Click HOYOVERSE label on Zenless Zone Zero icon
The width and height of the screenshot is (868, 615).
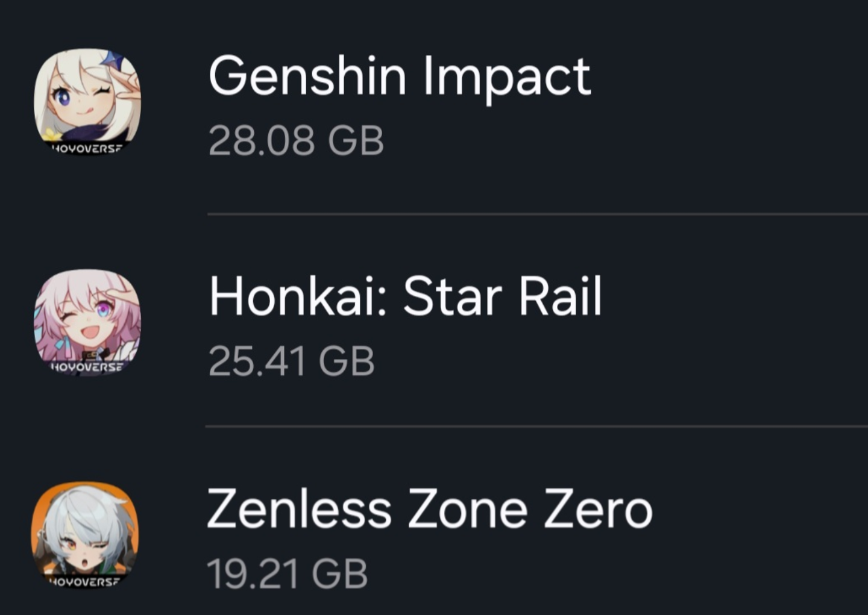(x=84, y=582)
